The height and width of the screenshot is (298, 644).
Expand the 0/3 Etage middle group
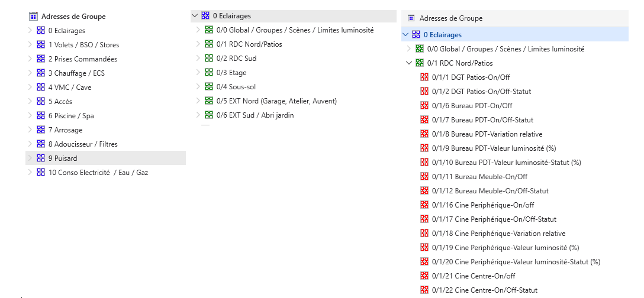point(198,73)
